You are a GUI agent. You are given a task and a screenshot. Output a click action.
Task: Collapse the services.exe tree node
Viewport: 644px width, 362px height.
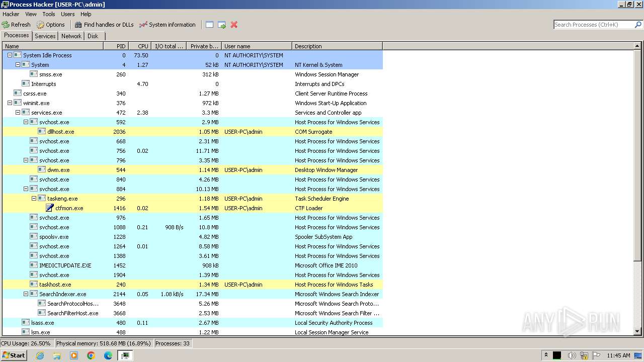18,113
